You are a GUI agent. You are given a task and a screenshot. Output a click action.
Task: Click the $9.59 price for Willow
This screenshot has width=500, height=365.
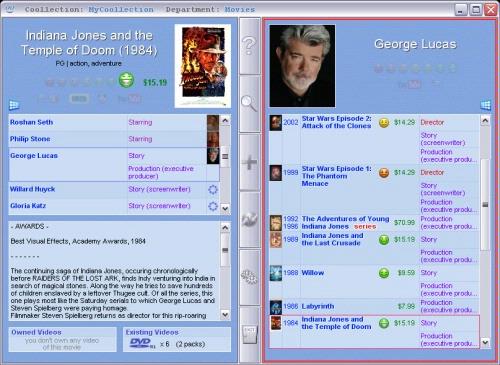point(406,273)
